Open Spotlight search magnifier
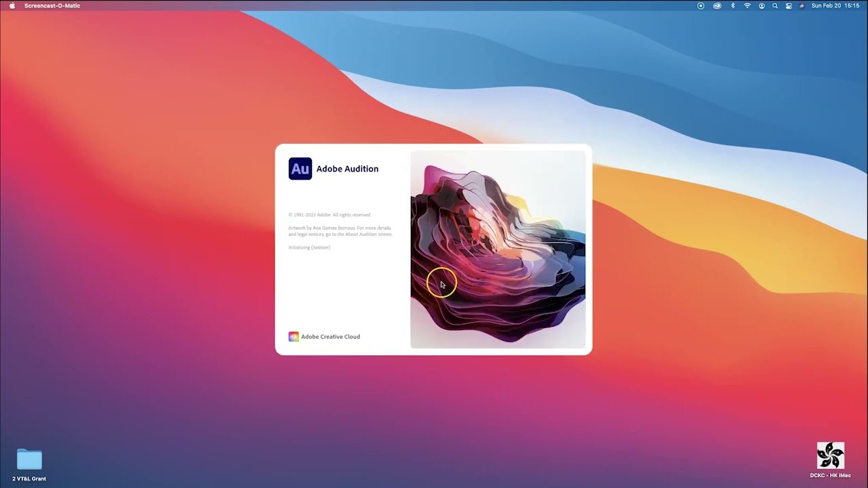Image resolution: width=868 pixels, height=488 pixels. click(x=775, y=6)
